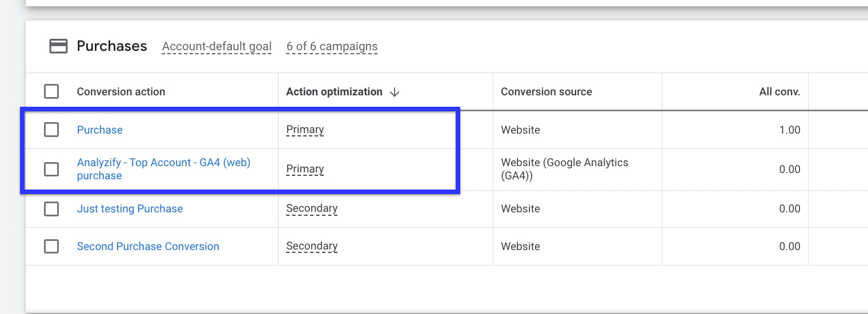Click the Account-default goal label
Viewport: 868px width, 314px height.
point(217,47)
